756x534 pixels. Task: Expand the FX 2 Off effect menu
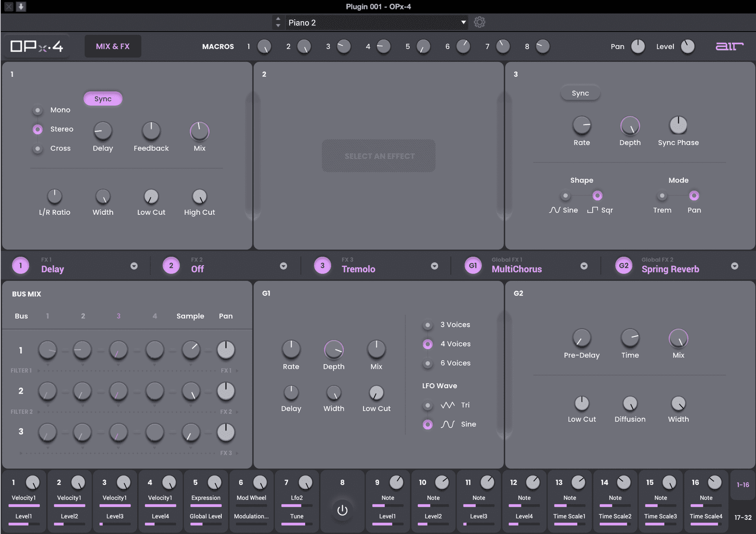(x=283, y=266)
